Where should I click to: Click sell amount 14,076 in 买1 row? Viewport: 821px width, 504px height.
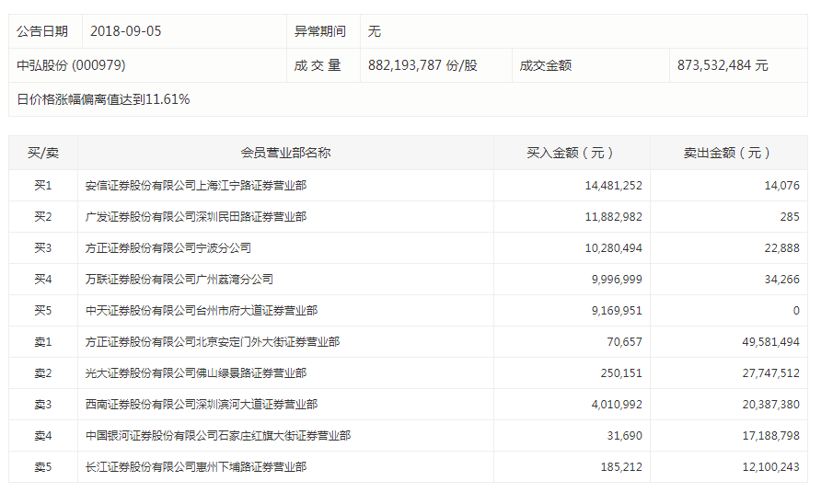(781, 185)
